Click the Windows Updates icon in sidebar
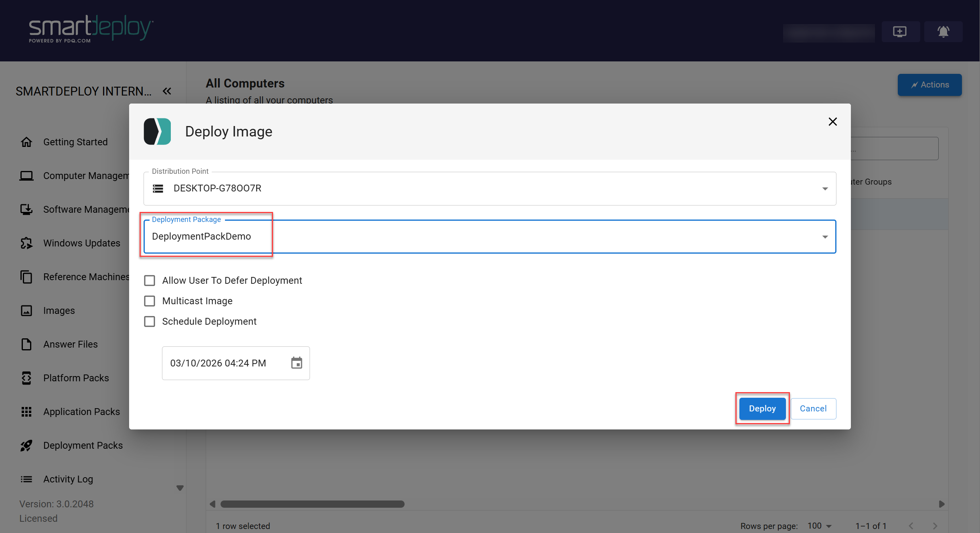This screenshot has height=533, width=980. coord(26,243)
